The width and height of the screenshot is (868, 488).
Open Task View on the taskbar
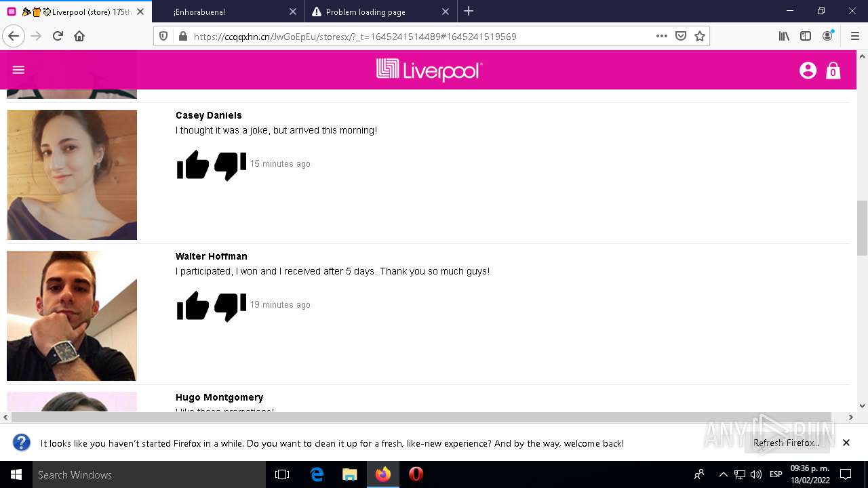(x=282, y=474)
